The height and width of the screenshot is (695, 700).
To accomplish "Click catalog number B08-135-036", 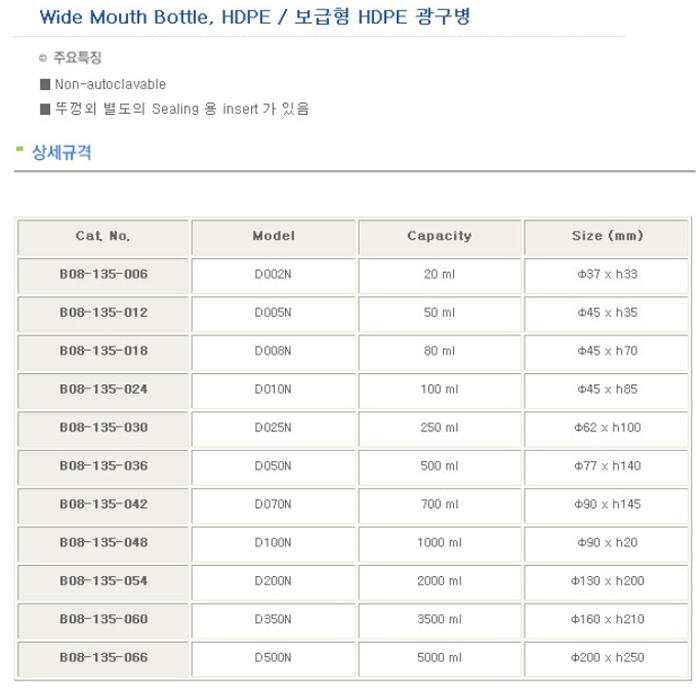I will [103, 466].
